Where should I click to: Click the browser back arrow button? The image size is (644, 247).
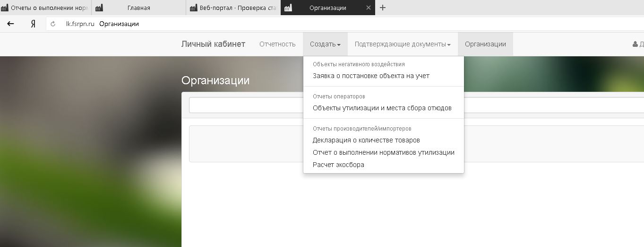pos(10,24)
